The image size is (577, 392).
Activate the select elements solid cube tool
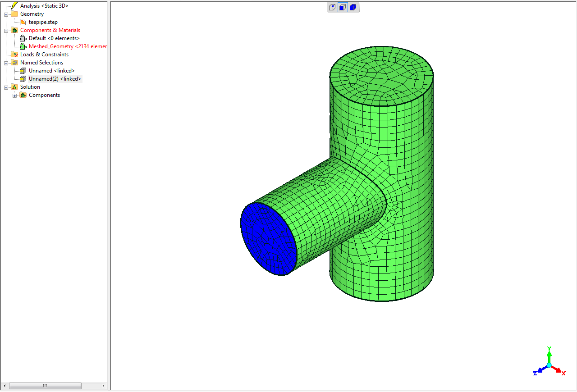(353, 7)
